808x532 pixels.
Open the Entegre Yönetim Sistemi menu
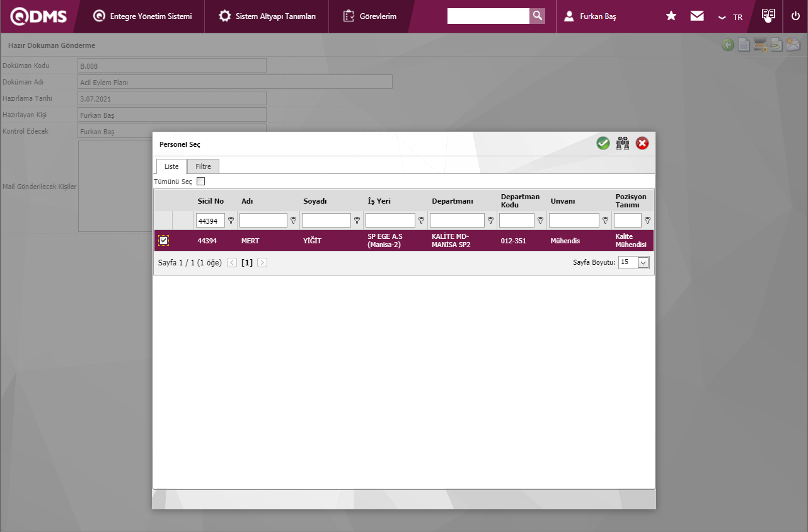pyautogui.click(x=142, y=16)
